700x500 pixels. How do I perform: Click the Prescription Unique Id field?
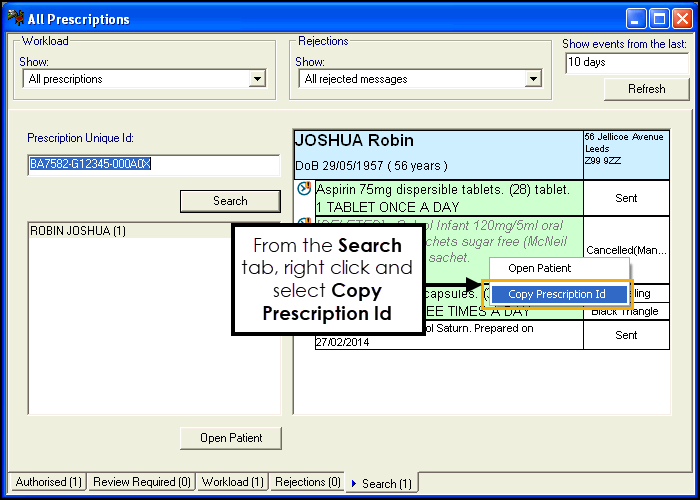152,164
